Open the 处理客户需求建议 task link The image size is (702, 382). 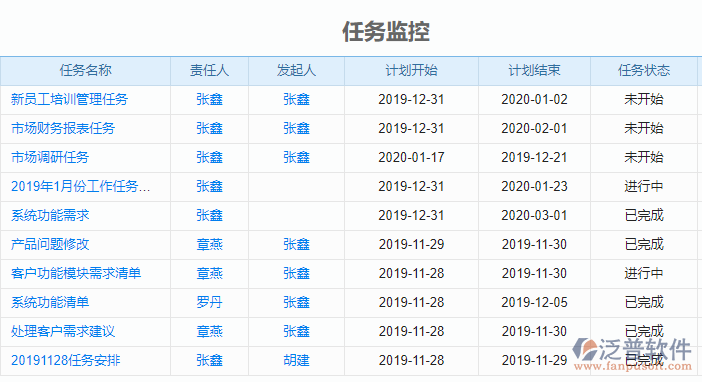(x=63, y=331)
